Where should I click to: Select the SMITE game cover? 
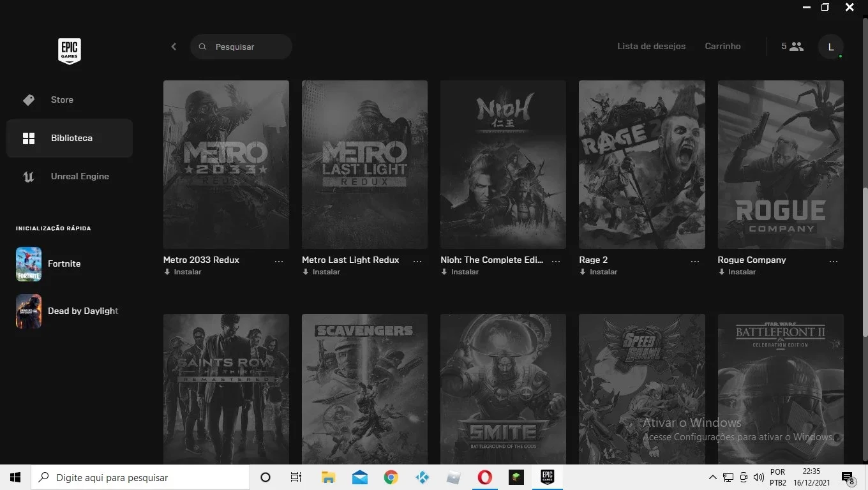click(x=503, y=389)
